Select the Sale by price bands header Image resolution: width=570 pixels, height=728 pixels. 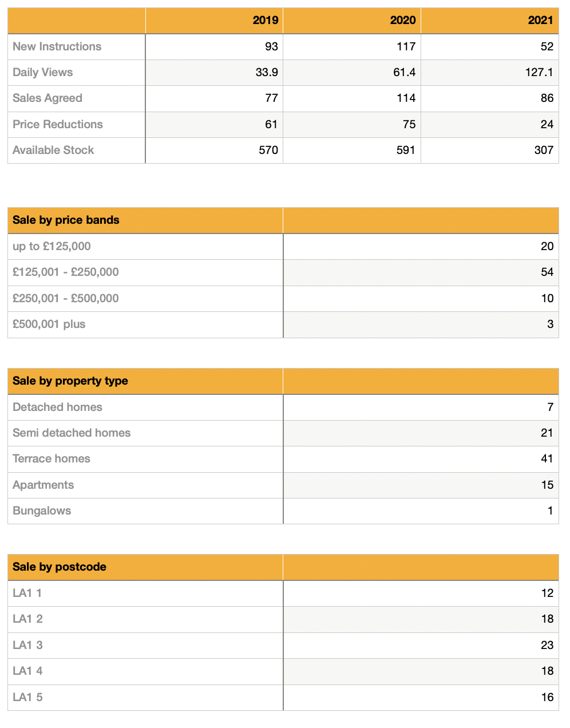coord(66,220)
